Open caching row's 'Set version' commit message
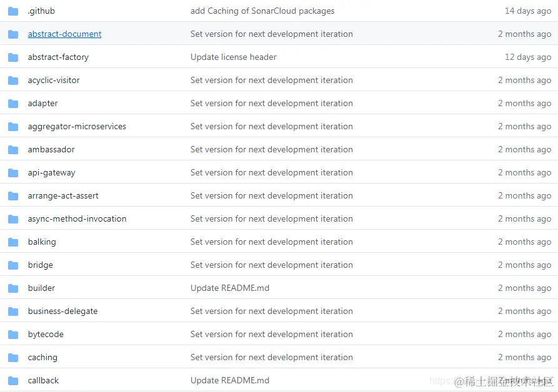The height and width of the screenshot is (392, 558). pos(272,358)
